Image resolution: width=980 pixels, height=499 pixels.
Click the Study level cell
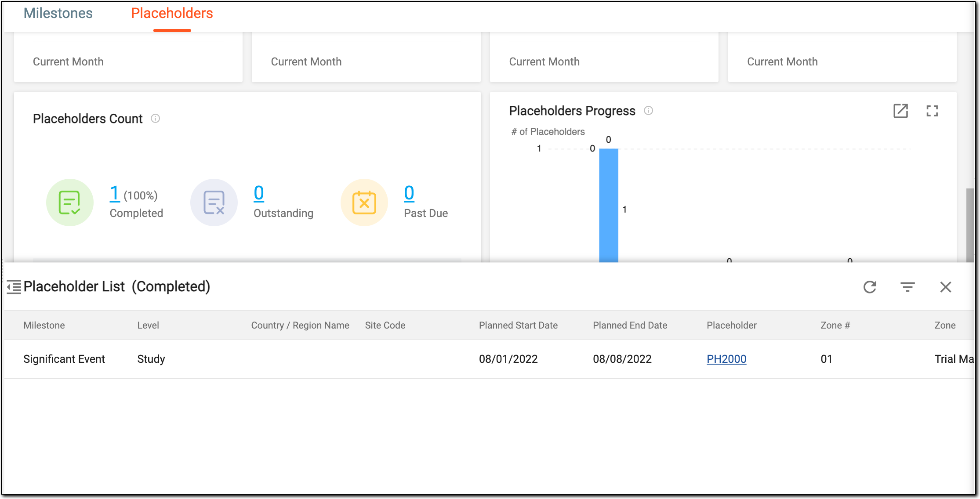click(x=151, y=359)
